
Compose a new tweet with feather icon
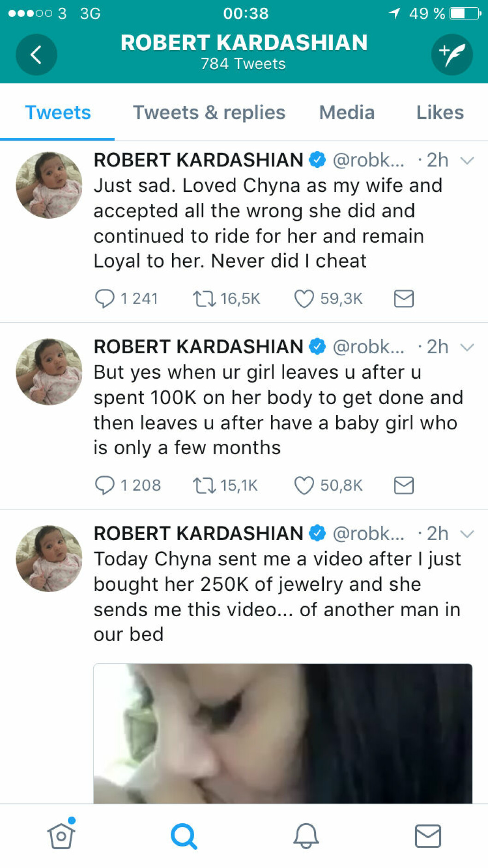coord(452,54)
